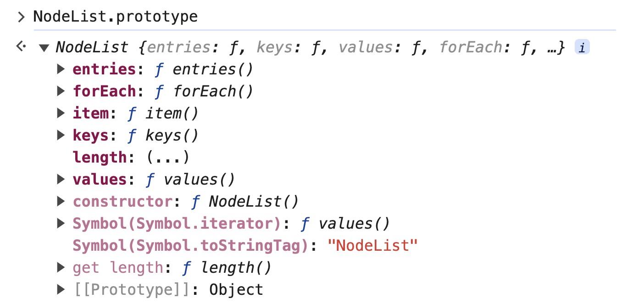Expand the item function property
Viewport: 644px width, 304px height.
pos(61,113)
